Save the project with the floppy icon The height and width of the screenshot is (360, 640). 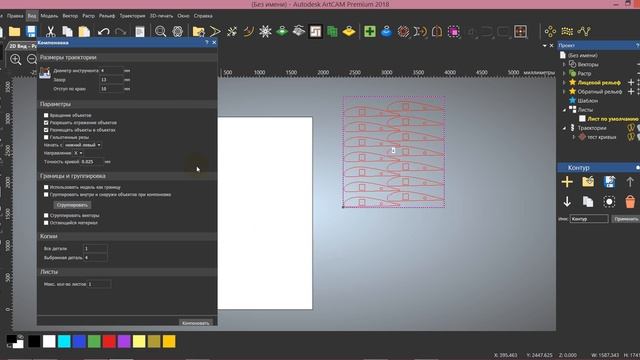point(31,31)
